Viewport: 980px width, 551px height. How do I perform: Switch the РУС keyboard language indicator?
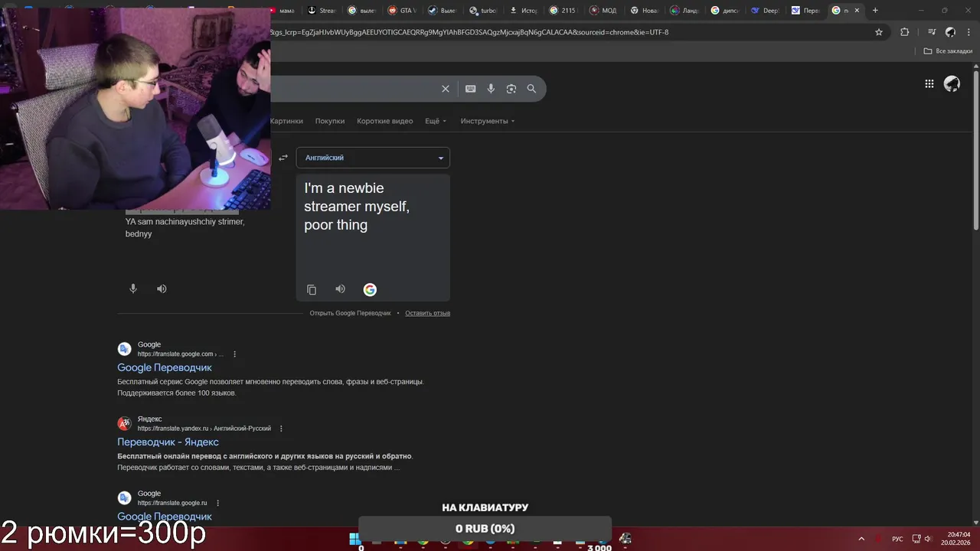(x=897, y=539)
